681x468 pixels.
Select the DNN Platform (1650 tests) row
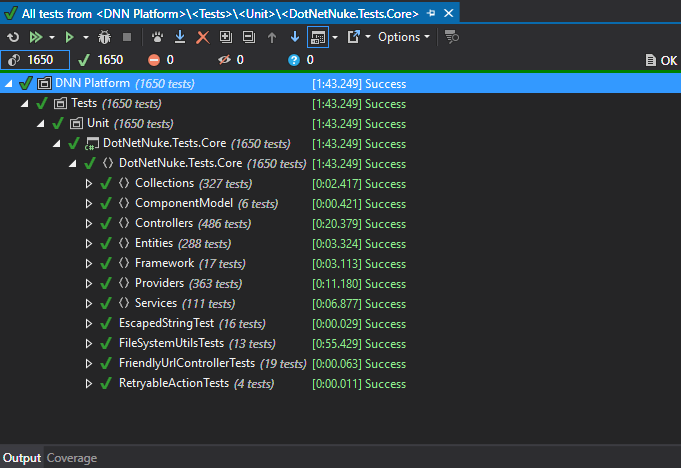340,83
